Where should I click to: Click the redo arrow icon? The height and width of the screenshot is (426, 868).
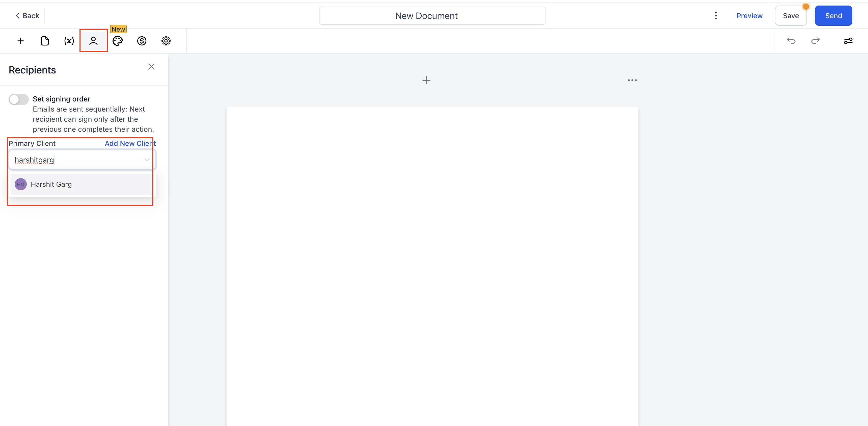[x=816, y=41]
